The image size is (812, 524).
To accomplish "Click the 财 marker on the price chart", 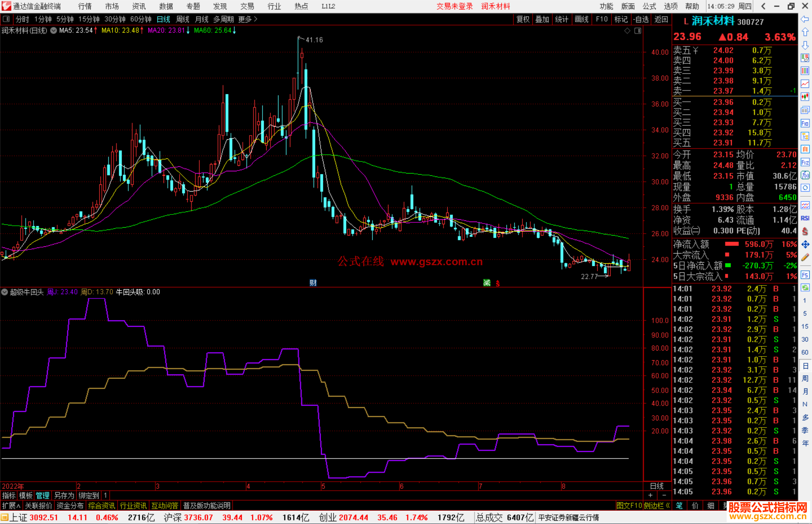I will (x=313, y=283).
